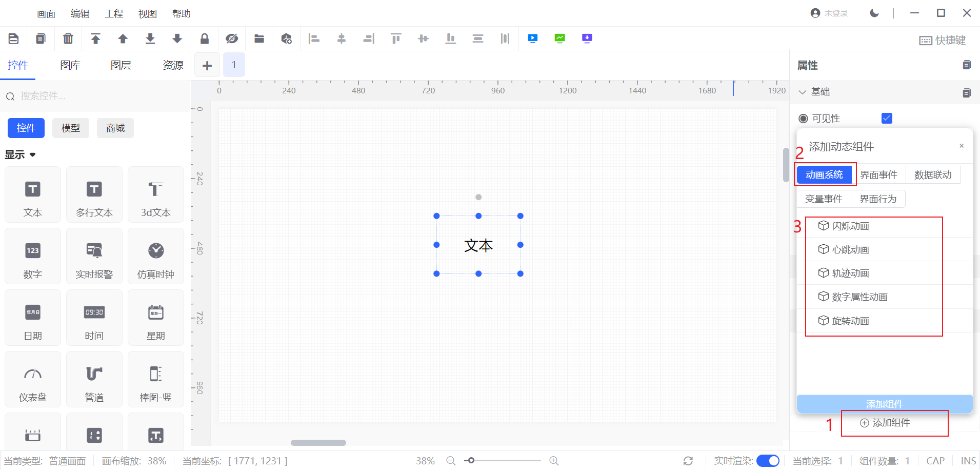Click the 商城 button
The image size is (980, 470).
(115, 128)
